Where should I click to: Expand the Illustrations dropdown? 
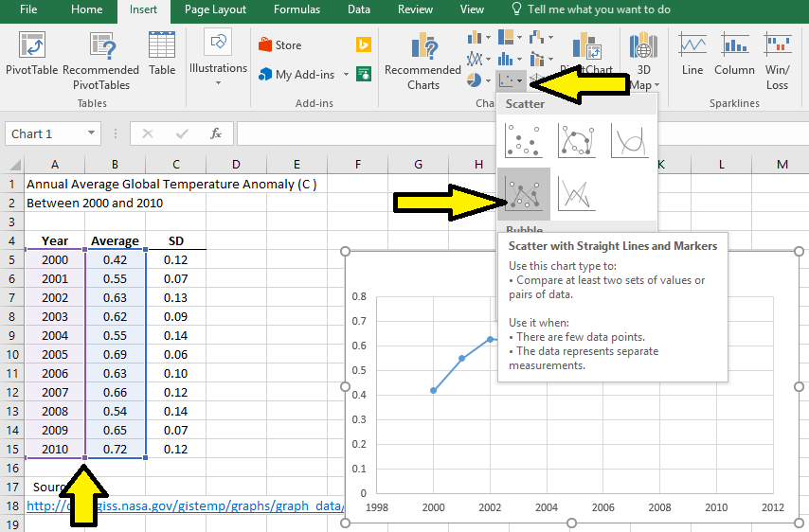[x=218, y=82]
